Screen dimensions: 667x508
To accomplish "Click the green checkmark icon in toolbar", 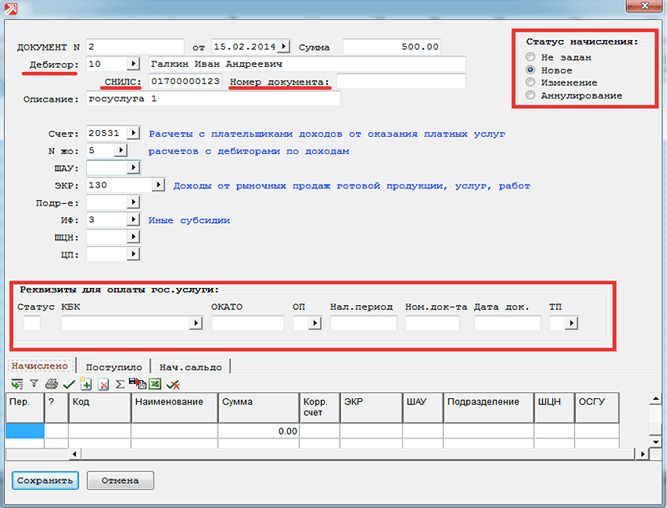I will pyautogui.click(x=68, y=384).
